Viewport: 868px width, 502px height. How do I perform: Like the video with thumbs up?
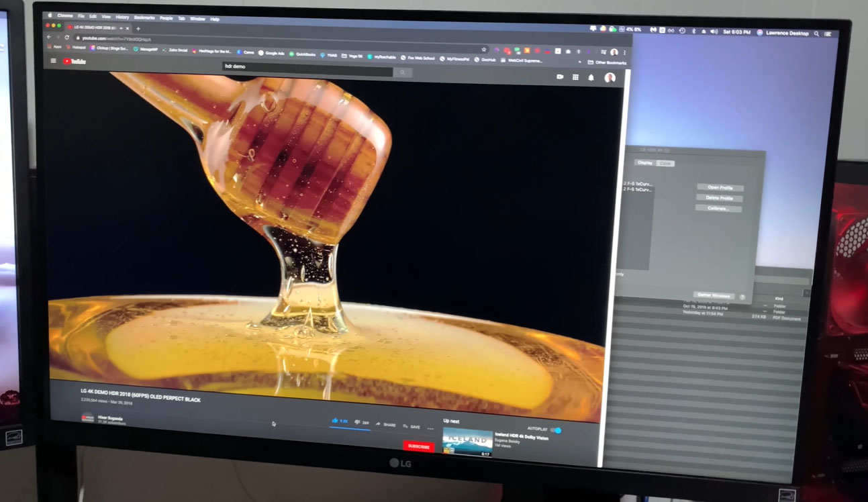(335, 421)
